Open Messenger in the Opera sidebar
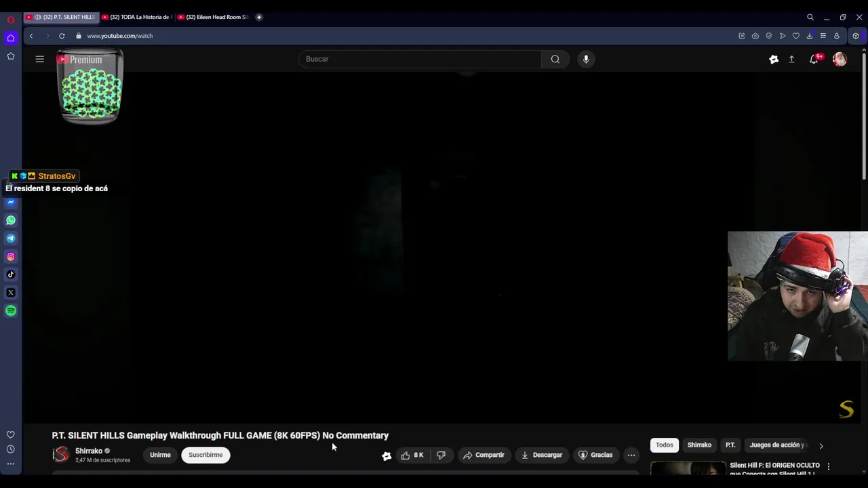Screen dimensions: 868x488 tap(11, 202)
